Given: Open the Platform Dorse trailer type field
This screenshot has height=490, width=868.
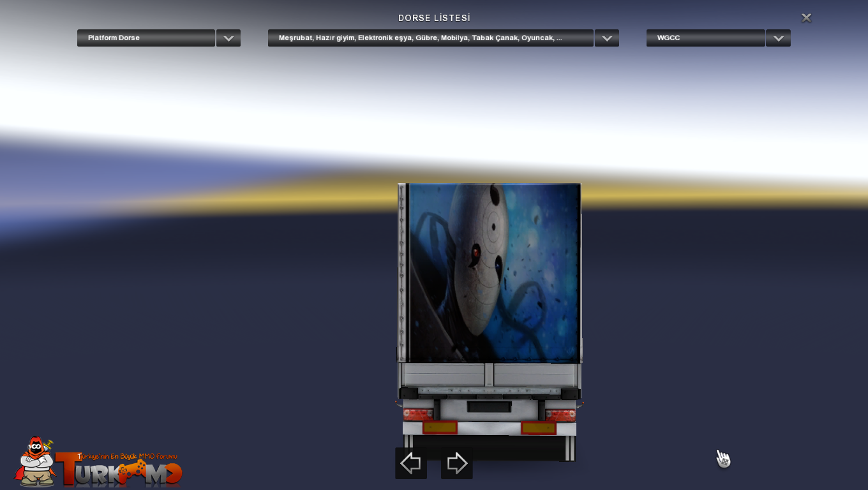Looking at the screenshot, I should (x=146, y=38).
